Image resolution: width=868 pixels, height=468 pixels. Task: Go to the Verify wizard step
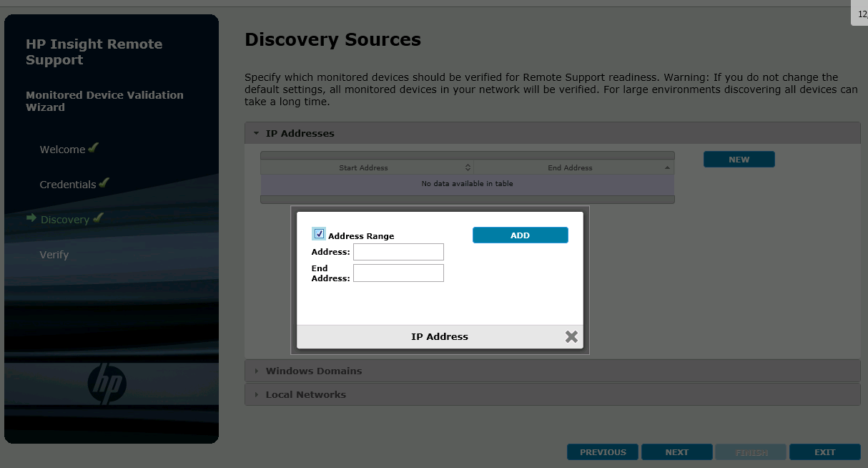(54, 255)
